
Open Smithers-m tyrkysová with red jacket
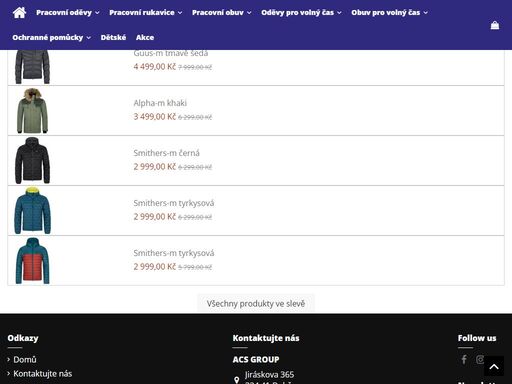[x=174, y=253]
